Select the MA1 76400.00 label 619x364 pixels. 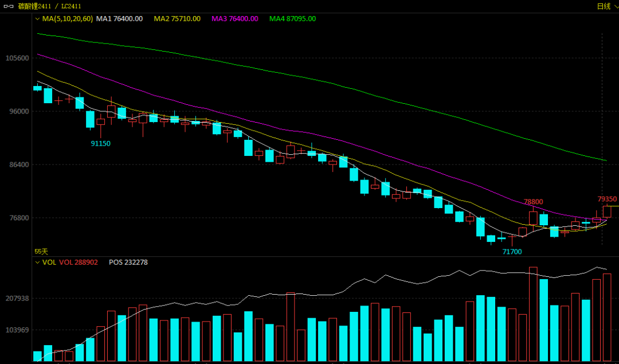(119, 19)
